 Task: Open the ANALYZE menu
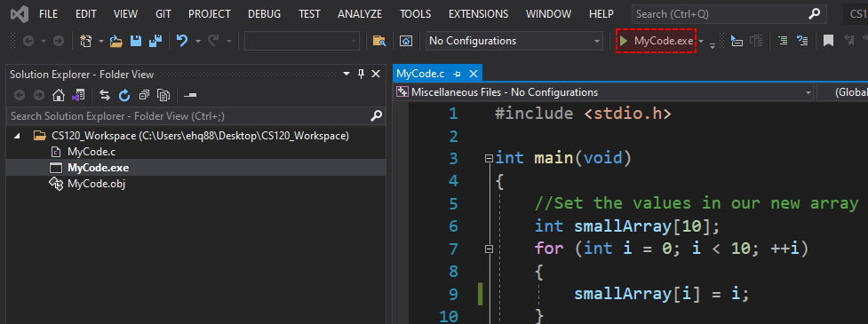point(360,14)
